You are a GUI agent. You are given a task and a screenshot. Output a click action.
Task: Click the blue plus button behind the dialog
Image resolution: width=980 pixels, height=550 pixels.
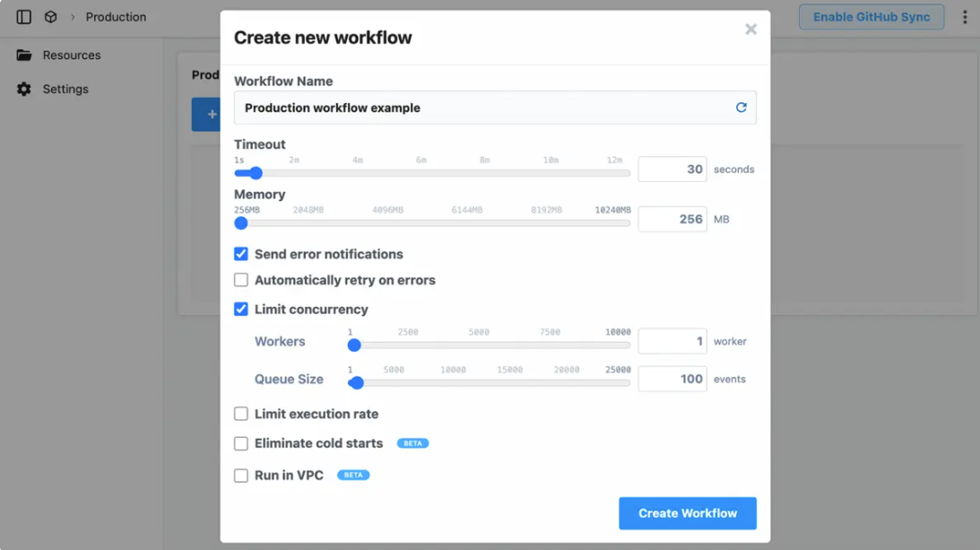[210, 114]
